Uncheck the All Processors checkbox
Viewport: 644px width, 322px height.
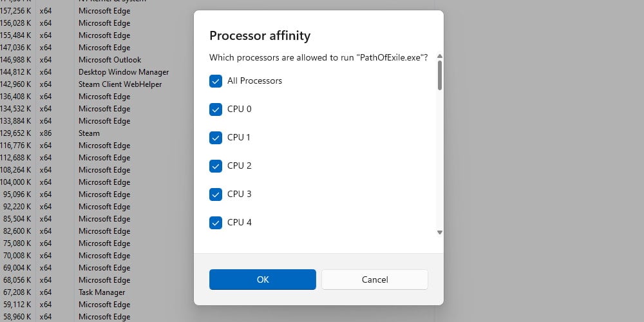click(x=216, y=81)
